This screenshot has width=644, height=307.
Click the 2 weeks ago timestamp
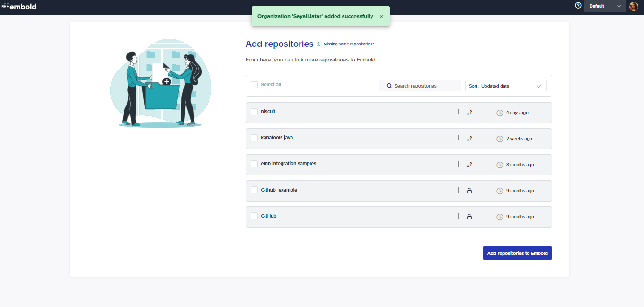(519, 139)
